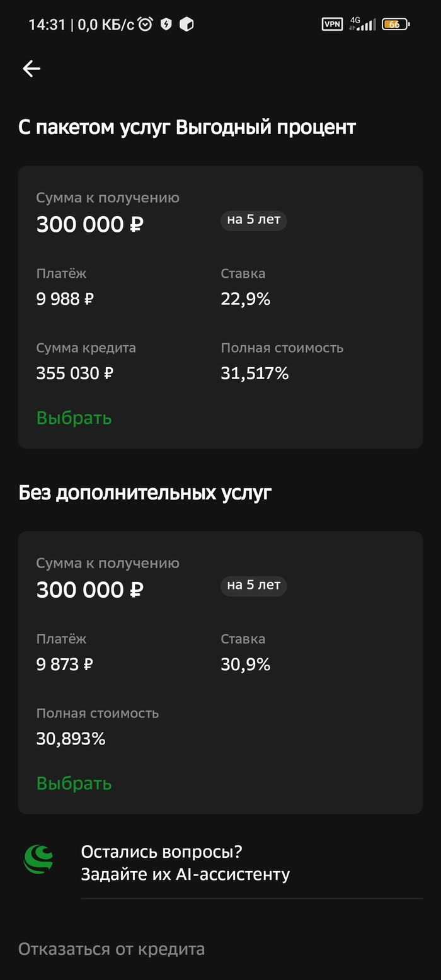The image size is (441, 980).
Task: Tap the 30,9% rate value
Action: point(245,664)
